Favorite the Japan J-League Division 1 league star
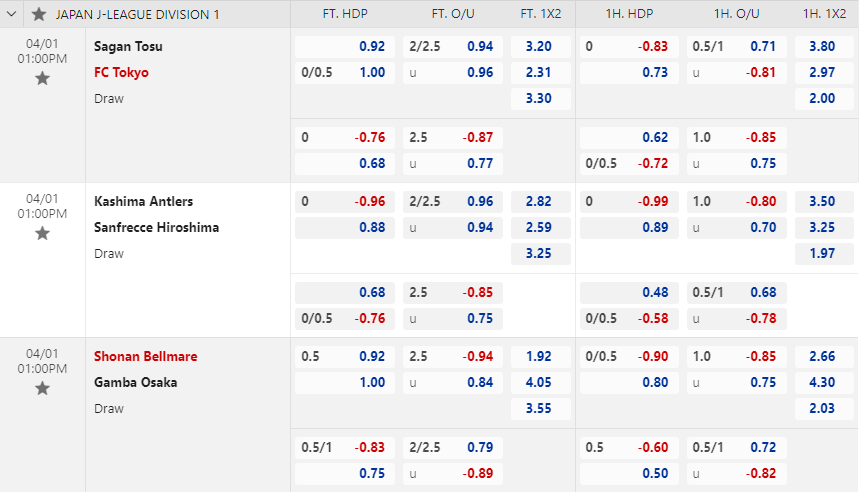The height and width of the screenshot is (492, 859). (39, 14)
